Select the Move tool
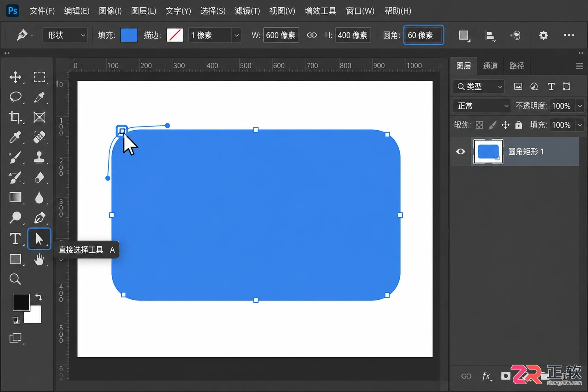Image resolution: width=588 pixels, height=392 pixels. 15,77
